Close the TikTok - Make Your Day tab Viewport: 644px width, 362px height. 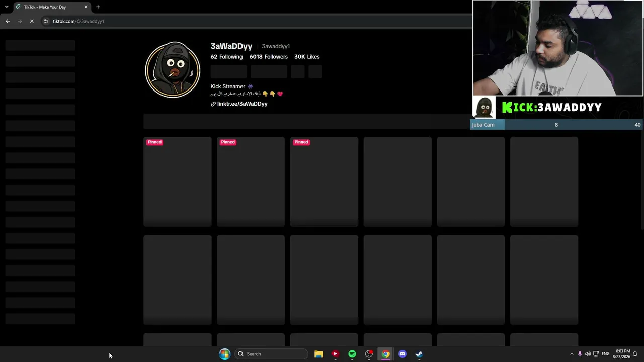[86, 7]
